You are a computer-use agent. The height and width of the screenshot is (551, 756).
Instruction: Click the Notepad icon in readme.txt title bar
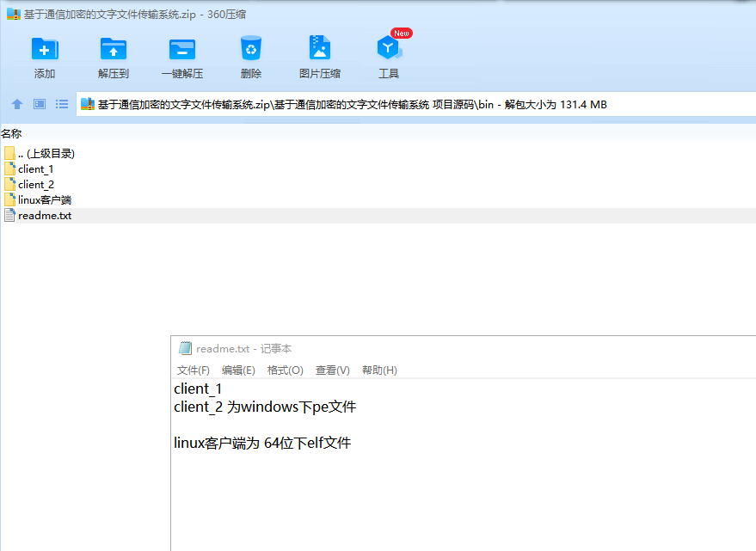coord(185,348)
